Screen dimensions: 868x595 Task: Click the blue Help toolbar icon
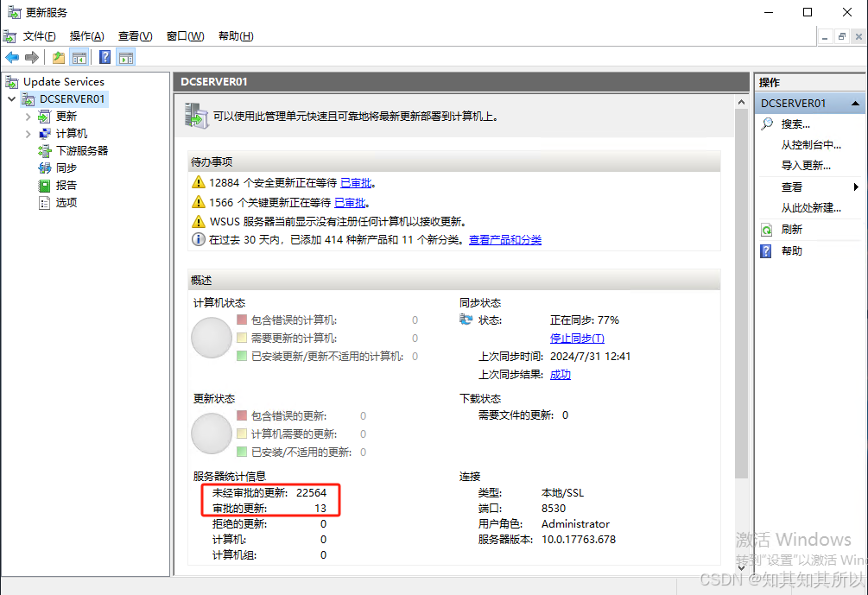pyautogui.click(x=105, y=58)
